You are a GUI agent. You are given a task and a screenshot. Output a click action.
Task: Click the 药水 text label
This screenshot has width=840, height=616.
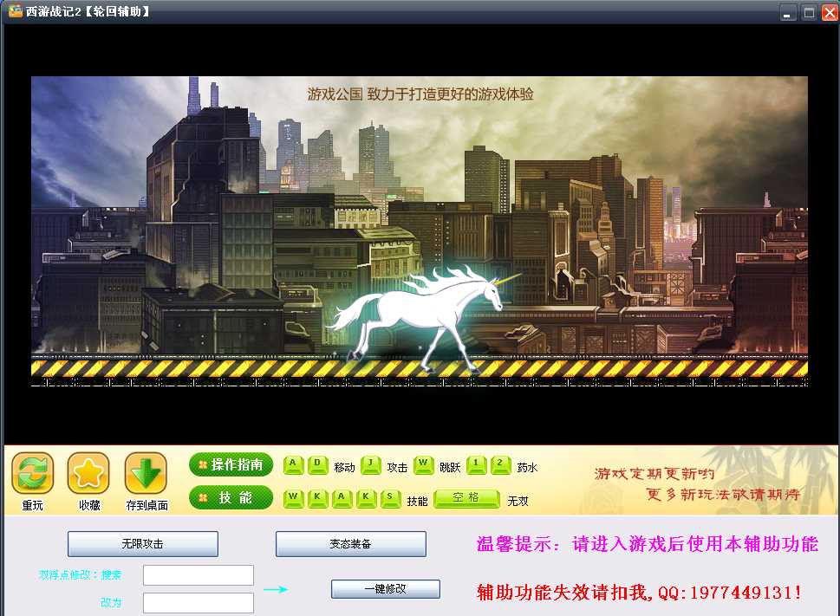pyautogui.click(x=527, y=467)
